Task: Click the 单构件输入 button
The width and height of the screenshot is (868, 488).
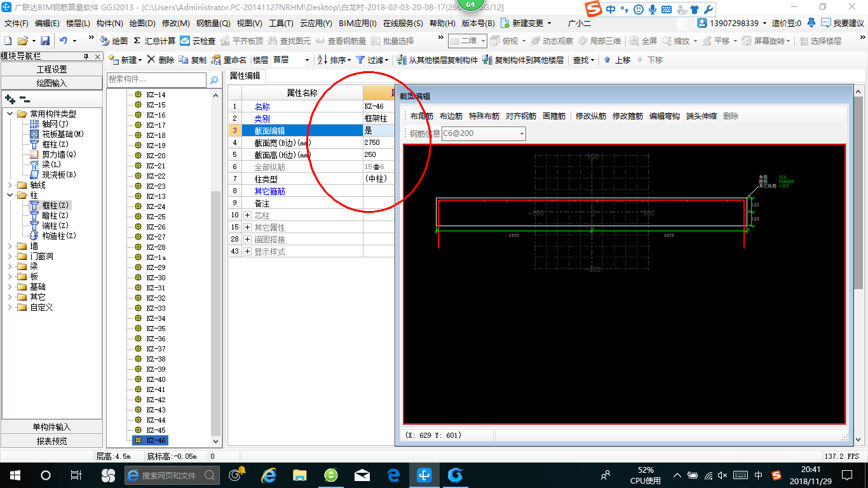Action: click(x=51, y=427)
